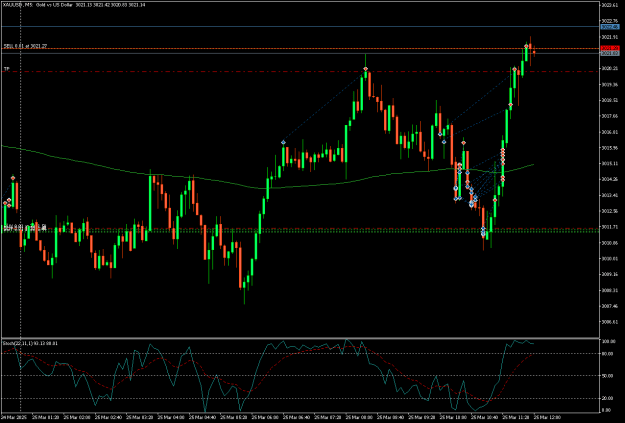Click the 25 Mar 10:00 time label

pyautogui.click(x=451, y=417)
